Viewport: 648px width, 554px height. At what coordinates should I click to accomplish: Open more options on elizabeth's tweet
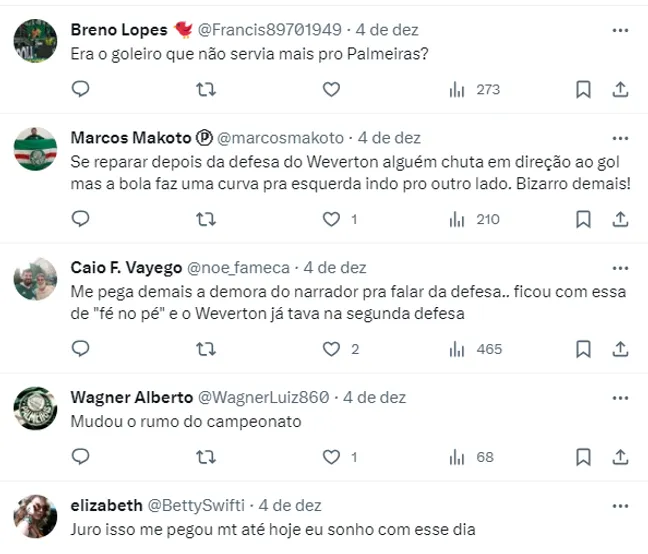click(x=620, y=505)
